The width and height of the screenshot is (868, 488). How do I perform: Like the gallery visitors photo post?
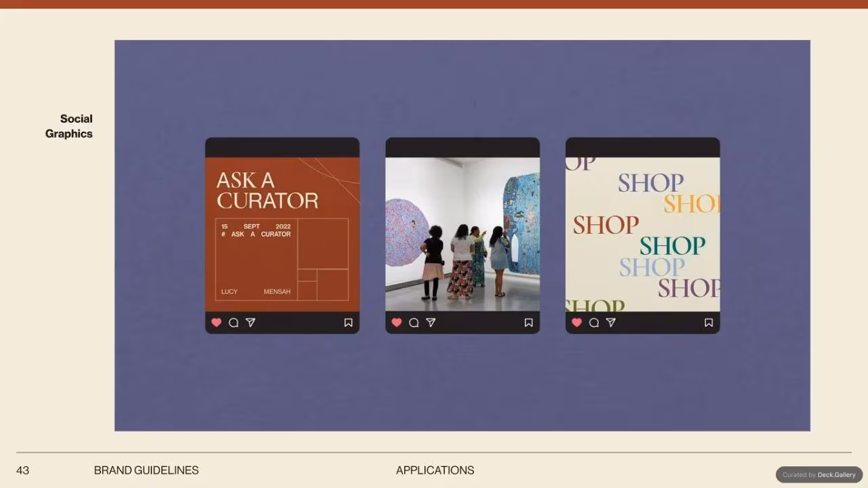tap(397, 323)
